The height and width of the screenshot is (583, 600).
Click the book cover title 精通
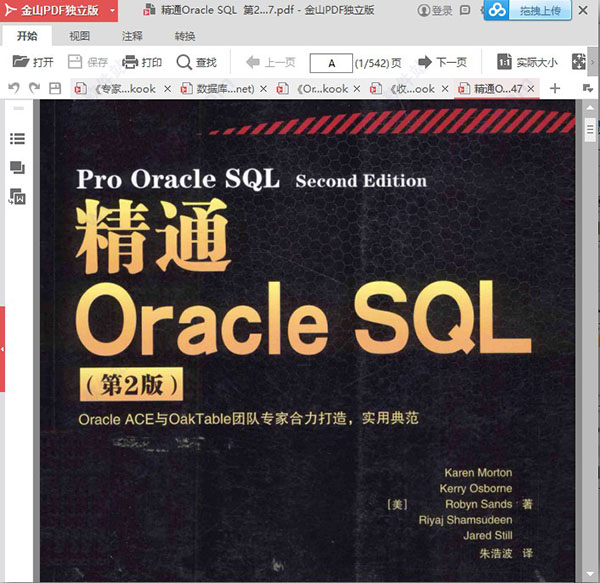[x=153, y=235]
